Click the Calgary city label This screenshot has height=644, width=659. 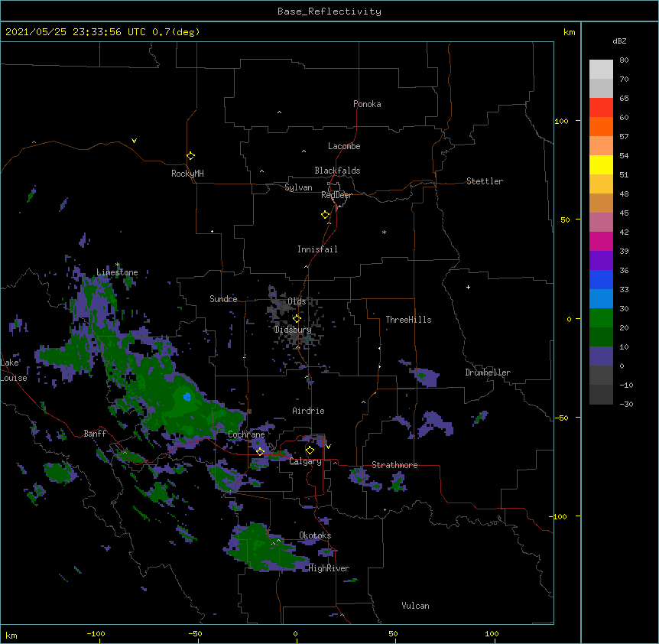pyautogui.click(x=306, y=461)
